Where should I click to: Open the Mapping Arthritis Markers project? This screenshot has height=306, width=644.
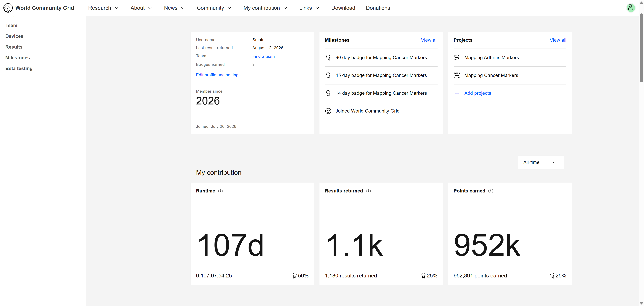coord(491,58)
